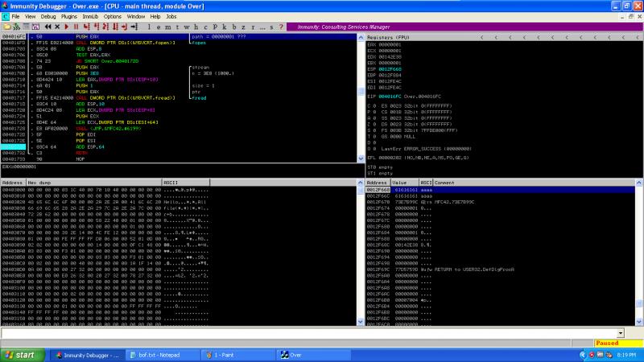This screenshot has width=644, height=362.
Task: Open the Plugins menu
Action: pos(69,16)
